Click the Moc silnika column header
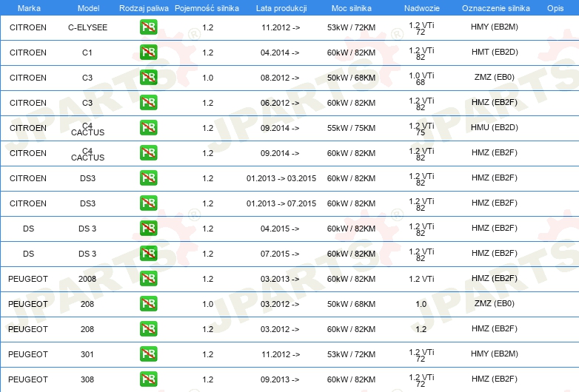Screen dimensions: 579x392 click(352, 8)
